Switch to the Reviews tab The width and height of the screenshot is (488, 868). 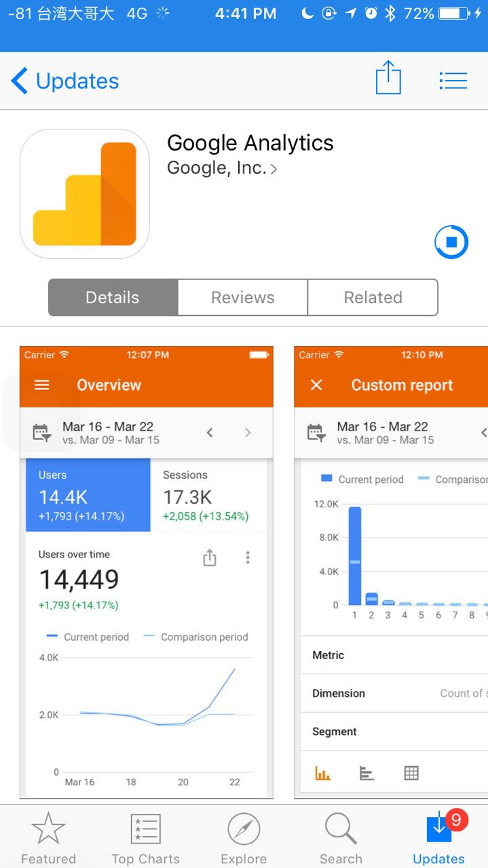point(242,298)
